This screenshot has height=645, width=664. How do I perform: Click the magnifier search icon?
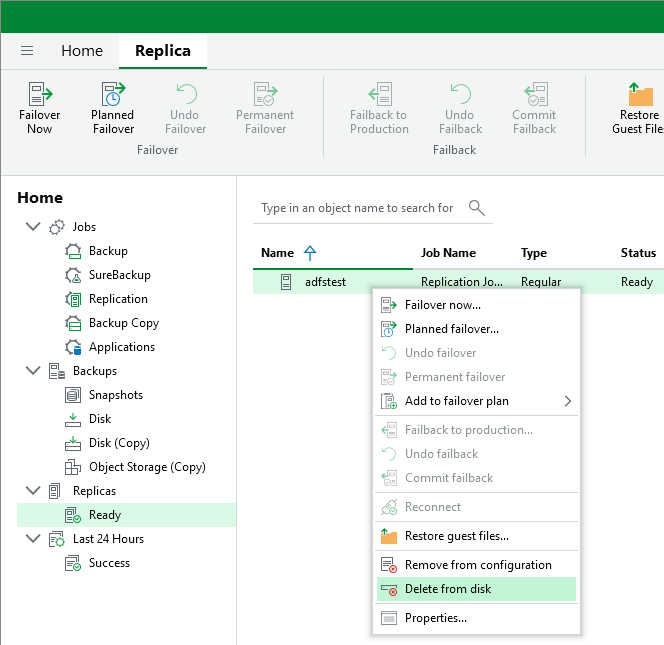(477, 208)
